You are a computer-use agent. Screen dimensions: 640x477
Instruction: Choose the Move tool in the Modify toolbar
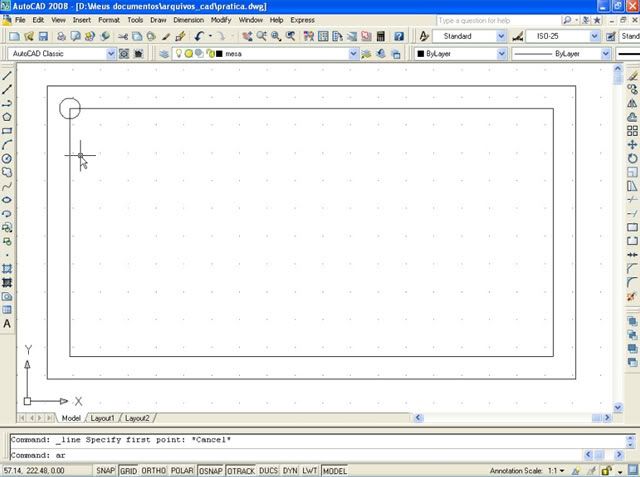(x=632, y=144)
